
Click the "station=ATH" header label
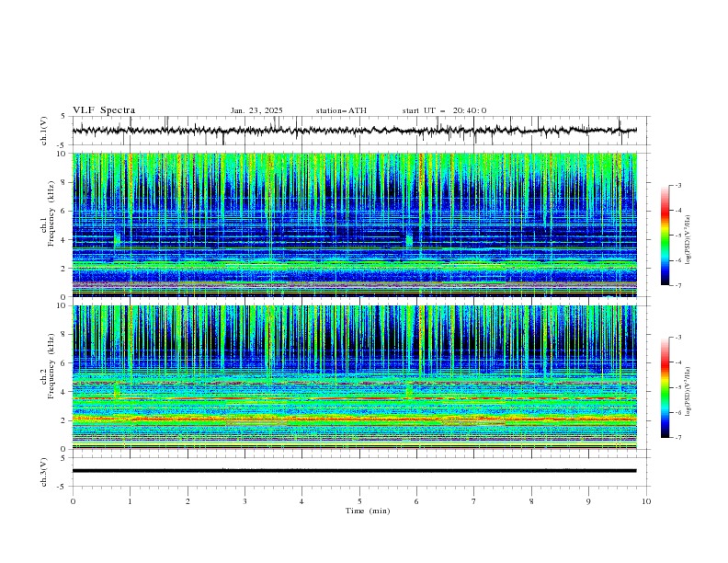point(341,110)
